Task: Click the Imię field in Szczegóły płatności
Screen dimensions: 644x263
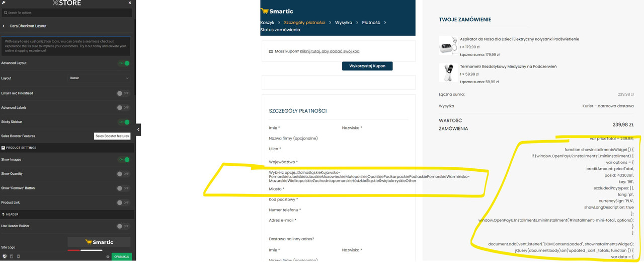Action: click(x=274, y=128)
